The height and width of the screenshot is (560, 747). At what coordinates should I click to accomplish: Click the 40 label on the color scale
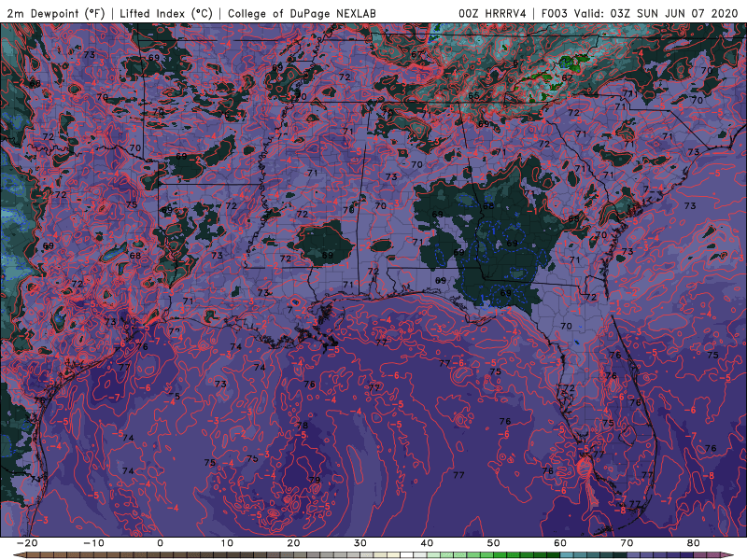(x=427, y=543)
